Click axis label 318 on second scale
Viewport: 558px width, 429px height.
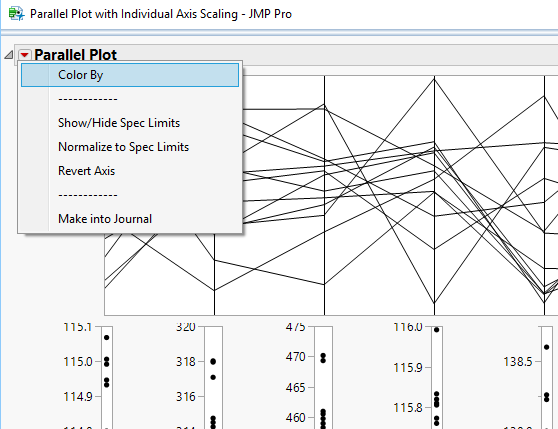186,362
